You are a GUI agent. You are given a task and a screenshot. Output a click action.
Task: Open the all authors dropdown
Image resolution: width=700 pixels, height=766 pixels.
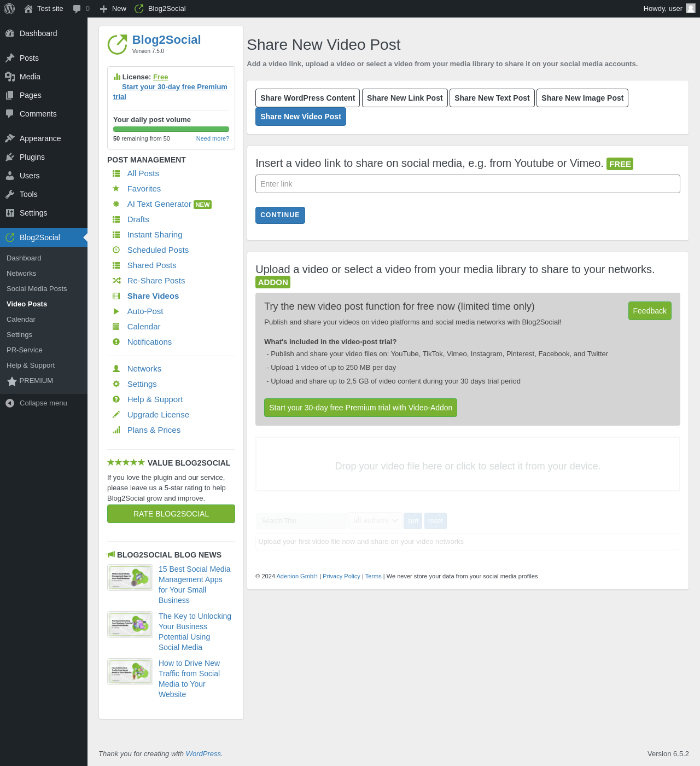coord(375,521)
